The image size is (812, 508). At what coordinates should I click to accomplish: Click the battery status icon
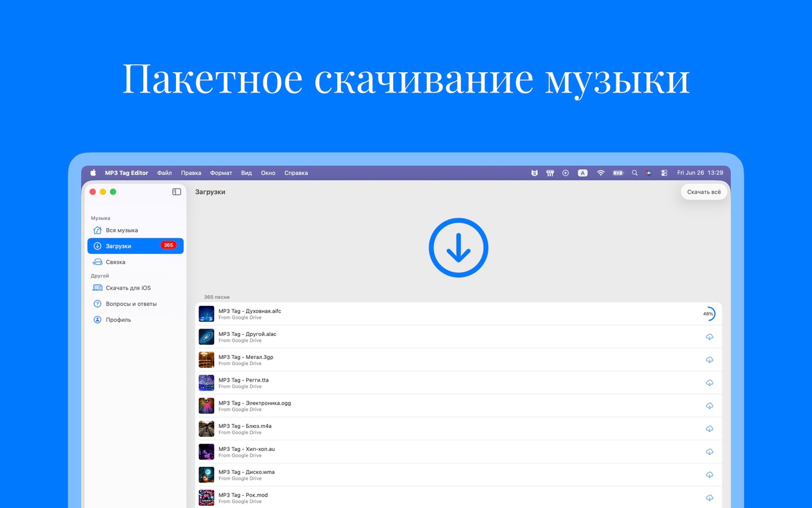point(618,173)
